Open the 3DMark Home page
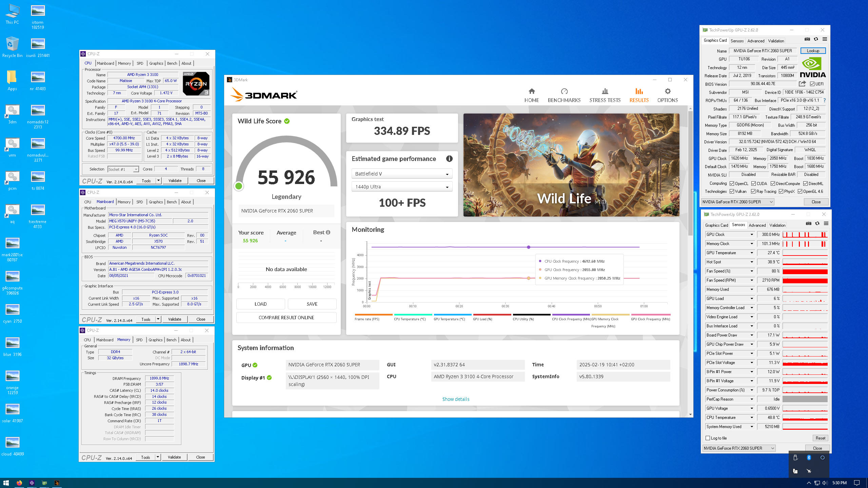The image size is (868, 488). 531,95
